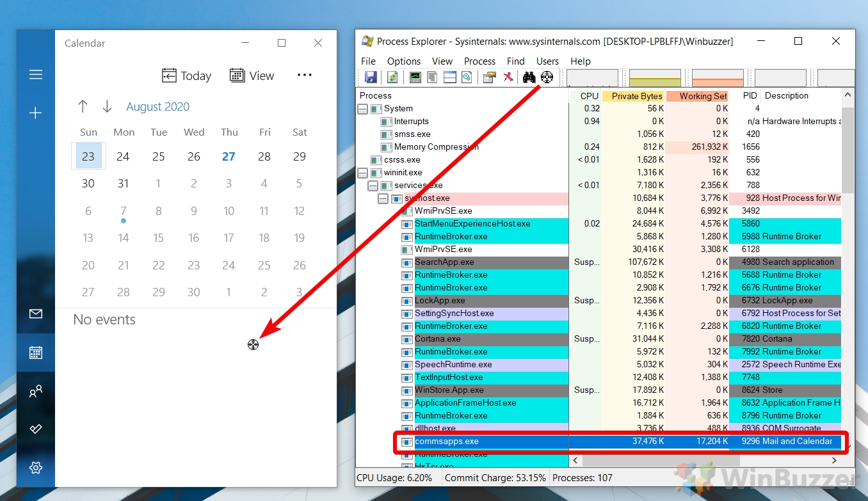Open Calendar hamburger navigation menu
The image size is (868, 501).
[36, 75]
